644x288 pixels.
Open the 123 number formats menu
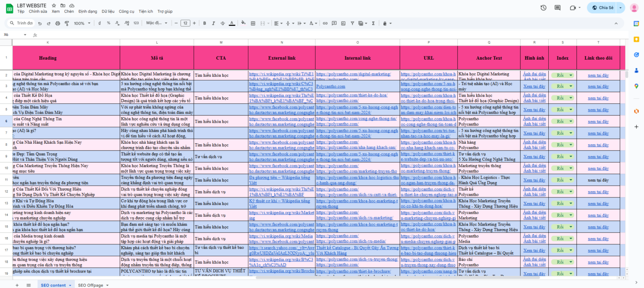[136, 23]
